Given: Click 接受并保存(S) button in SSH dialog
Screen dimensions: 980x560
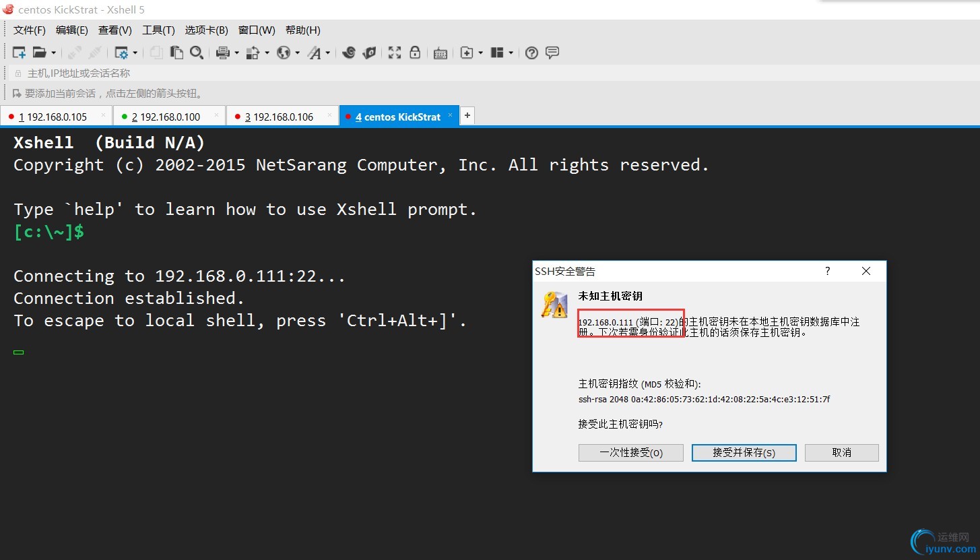Looking at the screenshot, I should (x=744, y=453).
